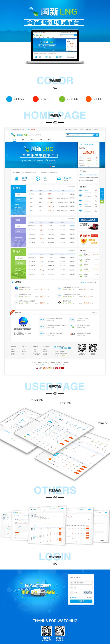Click the 136.04 composite index value

(88, 152)
